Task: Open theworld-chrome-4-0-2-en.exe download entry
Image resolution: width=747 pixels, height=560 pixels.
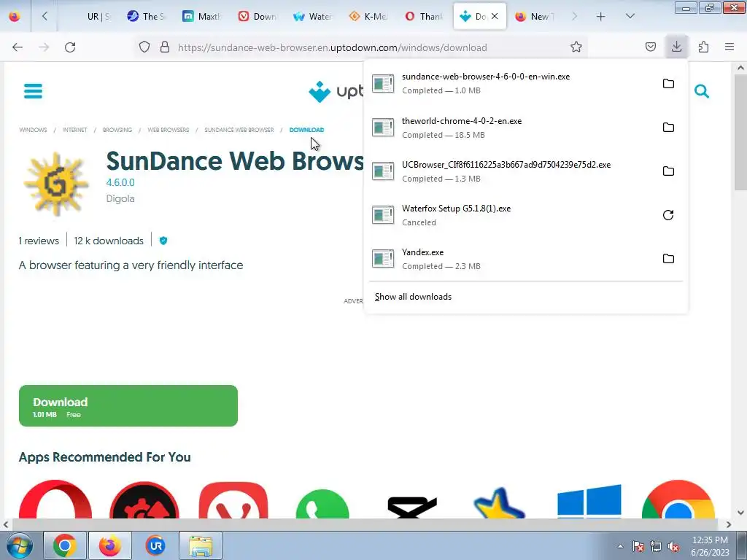Action: [x=511, y=127]
